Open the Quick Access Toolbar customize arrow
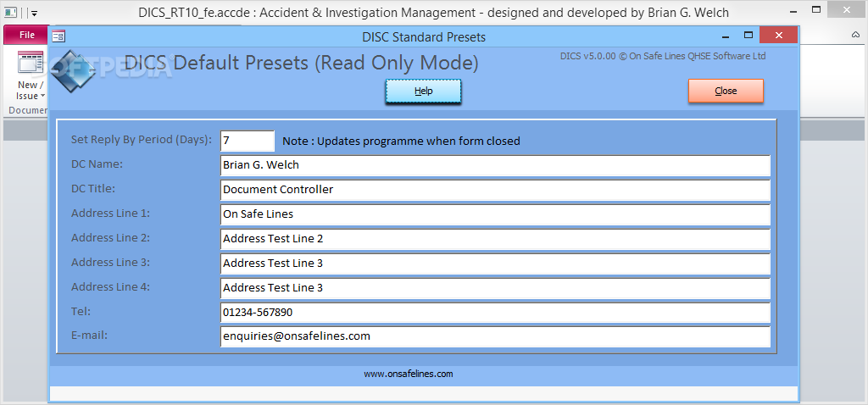The height and width of the screenshot is (405, 868). (34, 13)
